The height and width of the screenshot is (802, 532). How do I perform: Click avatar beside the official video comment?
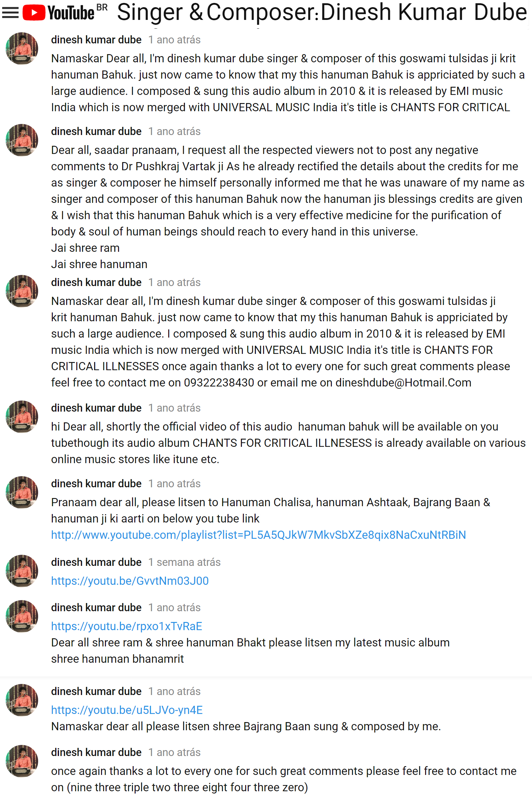tap(22, 416)
